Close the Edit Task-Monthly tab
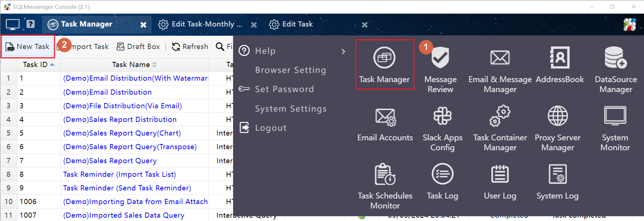The width and height of the screenshot is (644, 221). pos(254,25)
